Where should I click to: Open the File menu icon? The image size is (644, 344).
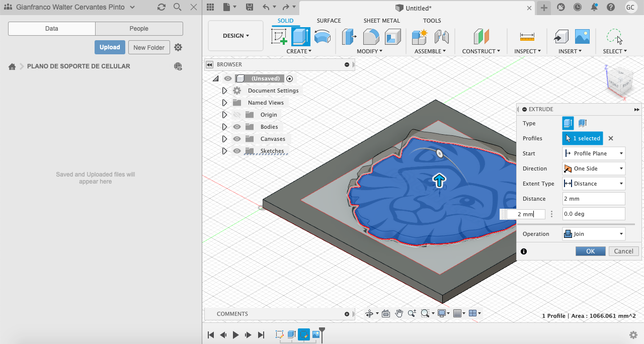pos(229,7)
